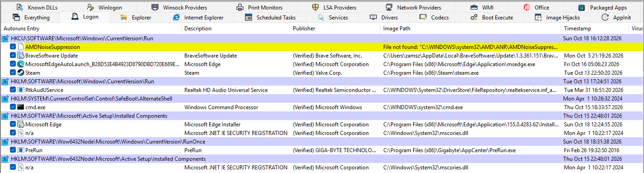The width and height of the screenshot is (644, 173).
Task: Click the Brave lion icon for BraveSoftware Update
Action: 21,56
